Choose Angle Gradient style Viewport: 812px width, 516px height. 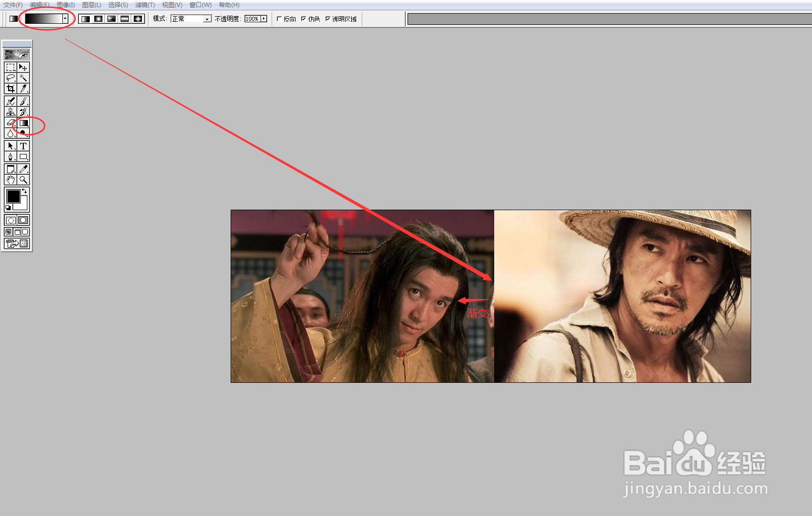pyautogui.click(x=112, y=19)
